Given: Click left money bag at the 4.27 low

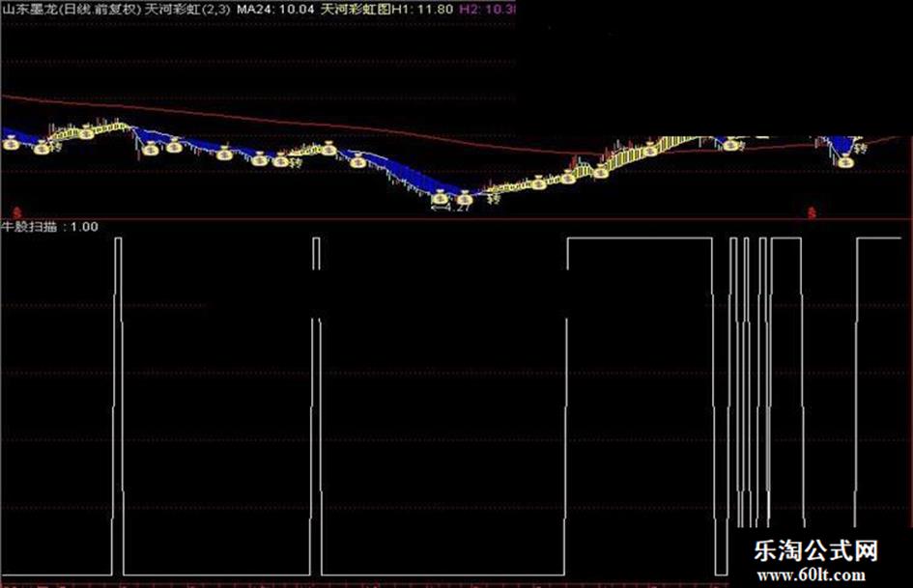Looking at the screenshot, I should tap(441, 198).
